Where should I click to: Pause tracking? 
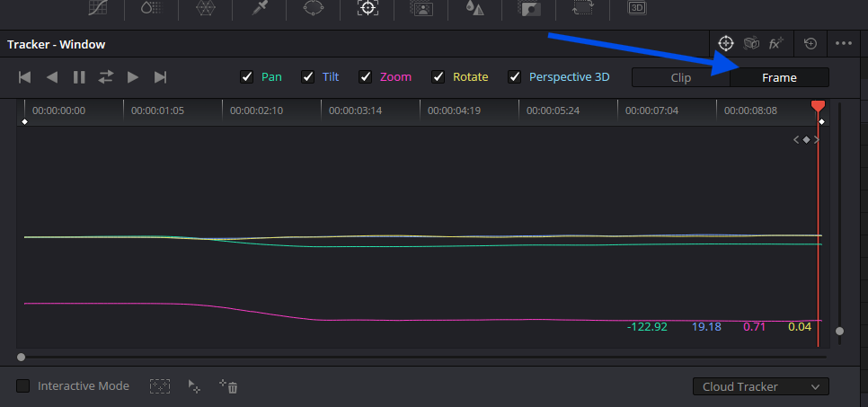coord(79,77)
